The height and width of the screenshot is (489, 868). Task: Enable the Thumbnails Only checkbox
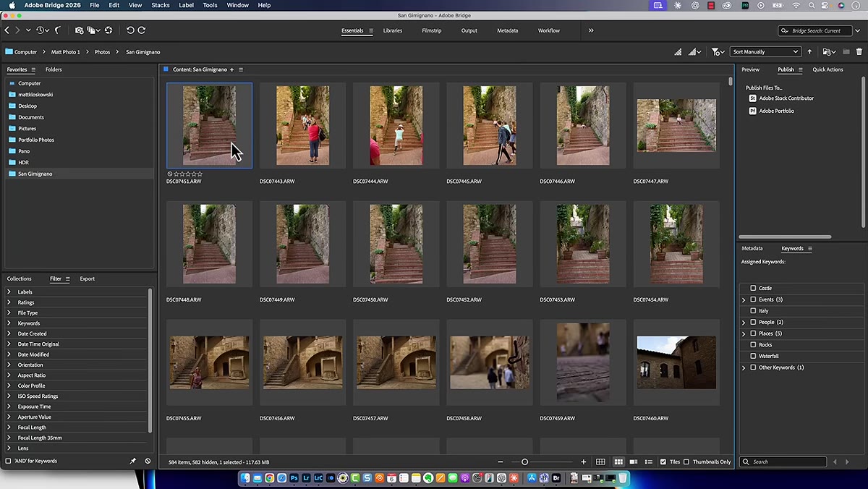[686, 462]
